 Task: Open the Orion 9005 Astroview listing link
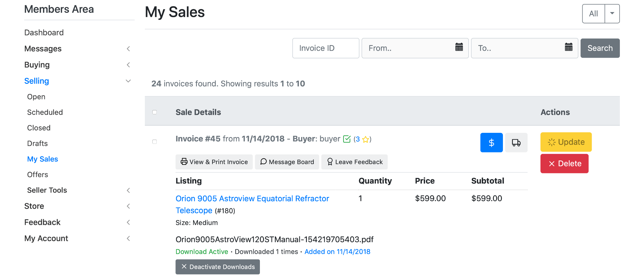[252, 199]
